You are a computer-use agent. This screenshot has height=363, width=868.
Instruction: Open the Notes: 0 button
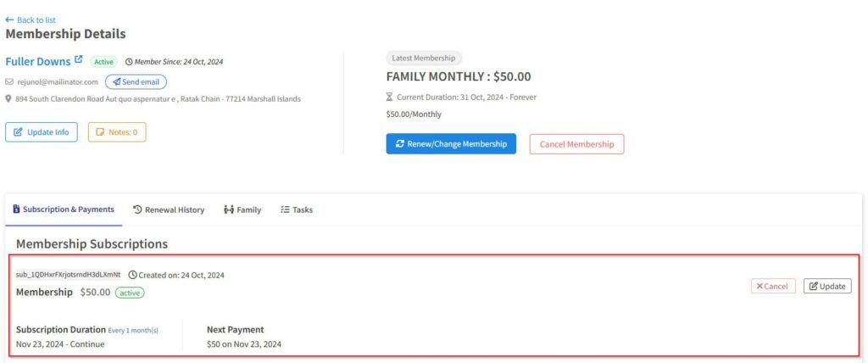pos(117,132)
